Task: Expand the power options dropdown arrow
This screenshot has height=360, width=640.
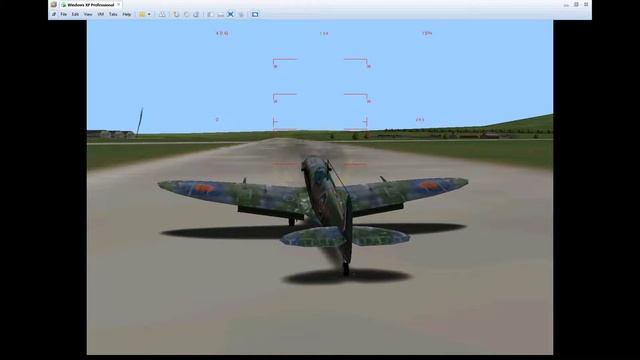Action: [149, 14]
